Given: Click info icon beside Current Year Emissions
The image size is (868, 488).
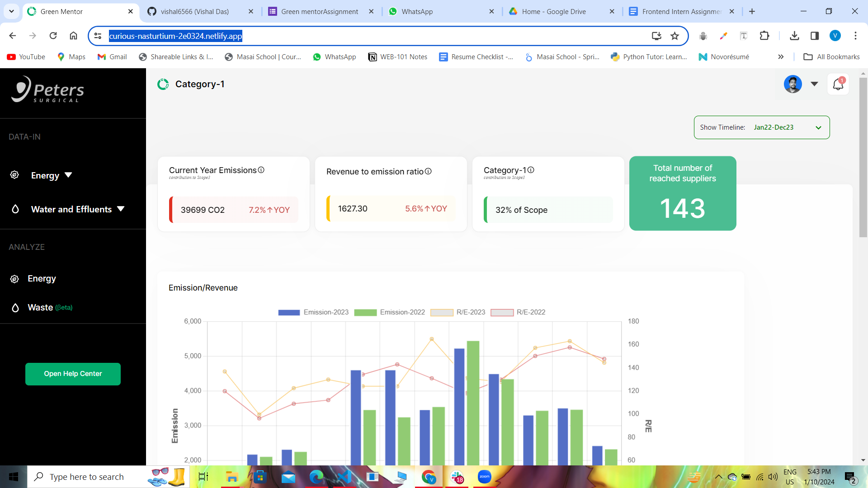Looking at the screenshot, I should click(261, 170).
